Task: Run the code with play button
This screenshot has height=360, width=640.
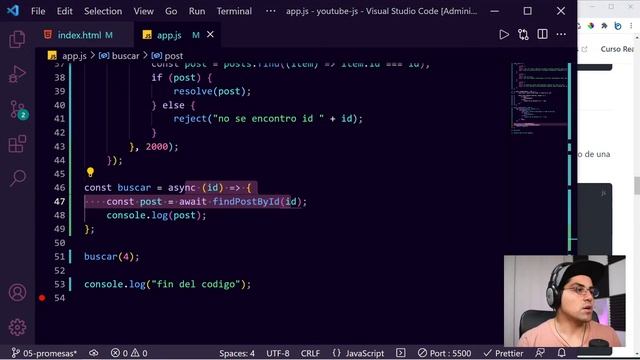Action: click(x=504, y=35)
